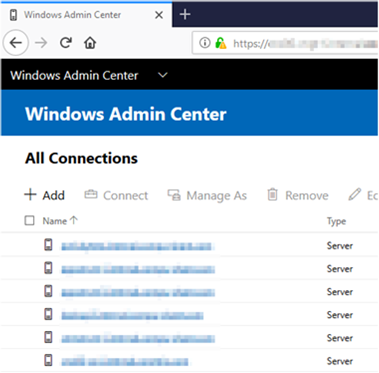Click the server icon in sixth row
The width and height of the screenshot is (379, 373).
tap(48, 360)
